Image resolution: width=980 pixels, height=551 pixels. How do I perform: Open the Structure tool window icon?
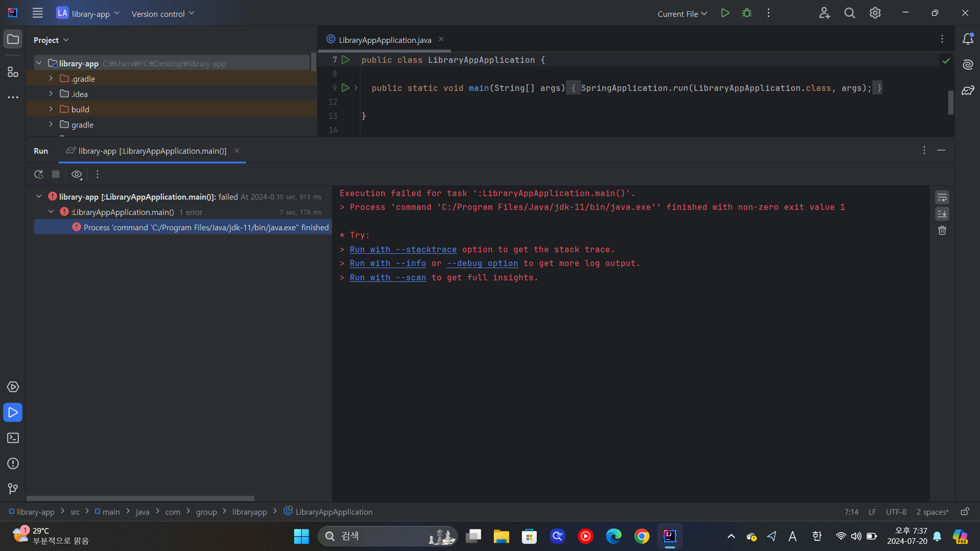13,72
